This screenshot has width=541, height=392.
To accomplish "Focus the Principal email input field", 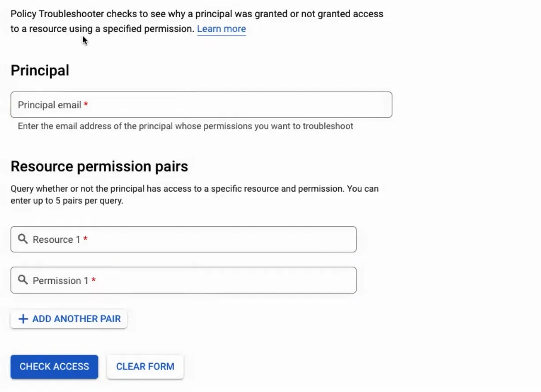I will [x=201, y=105].
